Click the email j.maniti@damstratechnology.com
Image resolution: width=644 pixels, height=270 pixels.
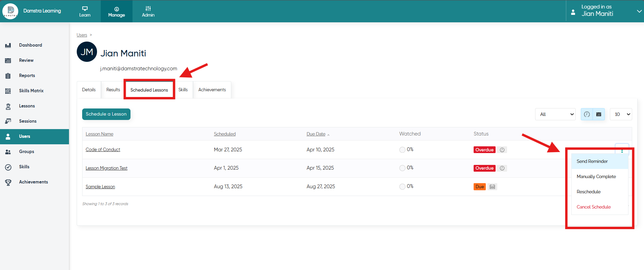click(x=139, y=69)
